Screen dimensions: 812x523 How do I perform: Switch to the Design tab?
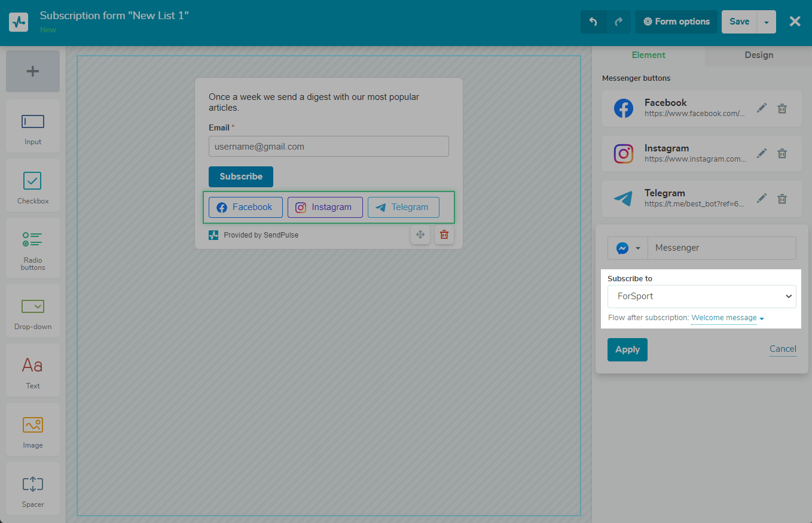(x=758, y=55)
